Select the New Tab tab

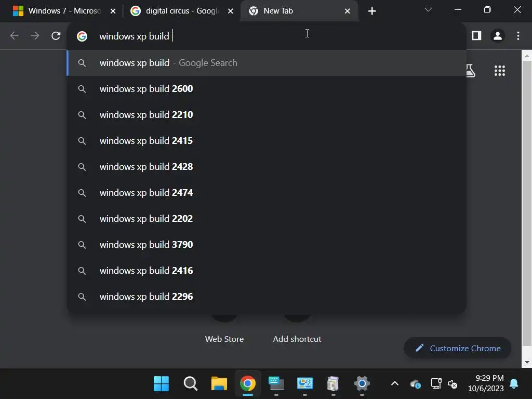tap(299, 11)
